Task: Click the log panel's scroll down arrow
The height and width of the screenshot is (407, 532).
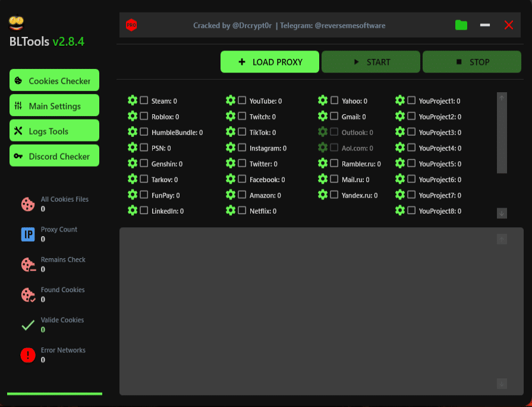Action: 502,384
